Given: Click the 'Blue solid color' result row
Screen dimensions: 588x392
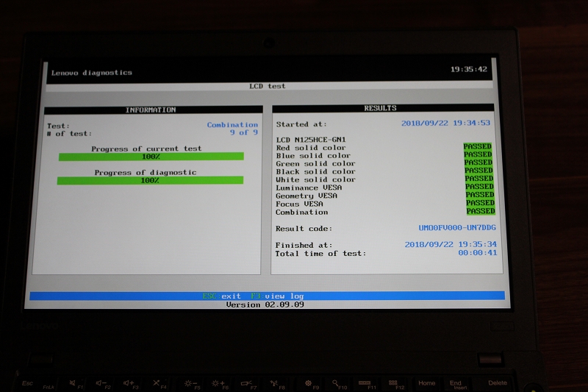Looking at the screenshot, I should 384,155.
